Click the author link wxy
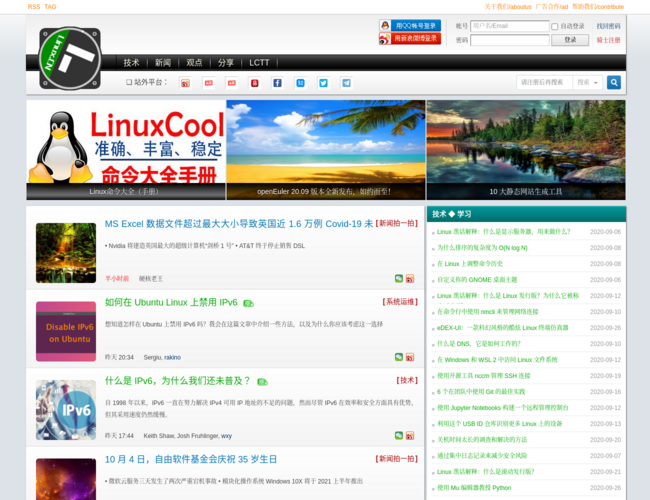The height and width of the screenshot is (500, 650). point(226,436)
